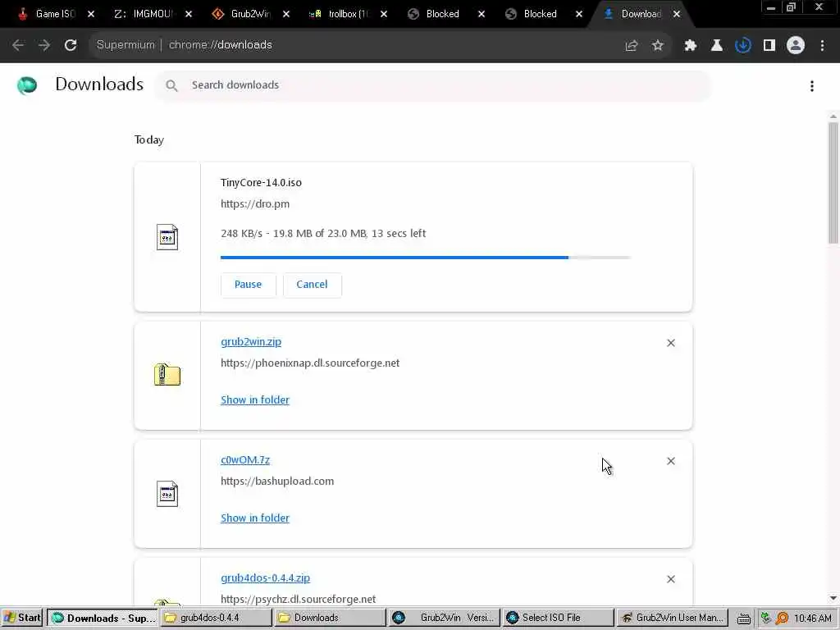840x630 pixels.
Task: Go forward using the browser forward arrow
Action: click(x=44, y=45)
